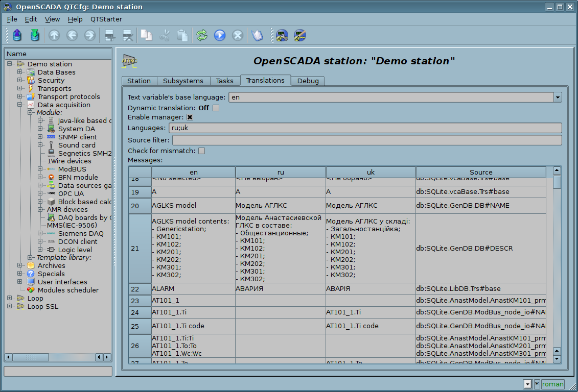Expand the Data Bases node
This screenshot has width=578, height=392.
(20, 72)
